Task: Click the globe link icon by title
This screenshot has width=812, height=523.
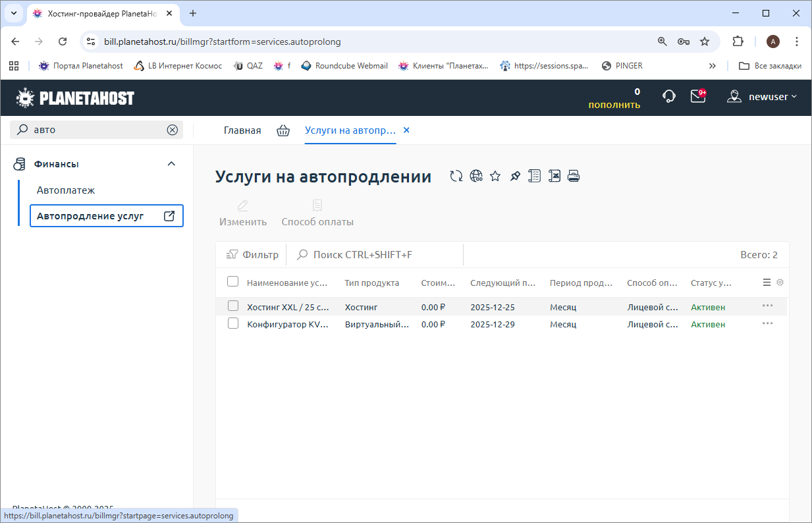Action: coord(476,176)
